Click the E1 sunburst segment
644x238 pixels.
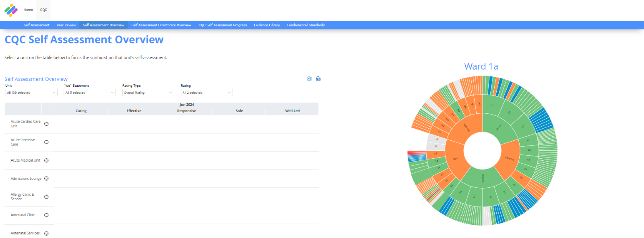[528, 141]
